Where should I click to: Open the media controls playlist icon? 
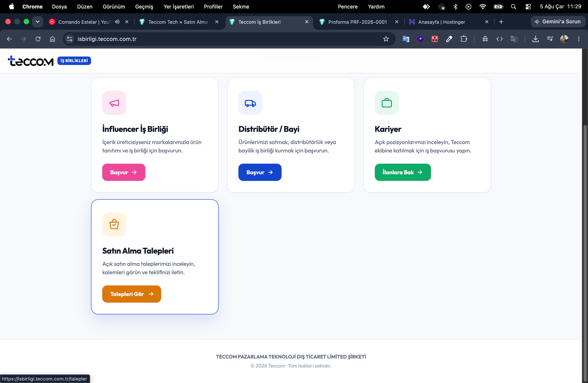[x=550, y=39]
